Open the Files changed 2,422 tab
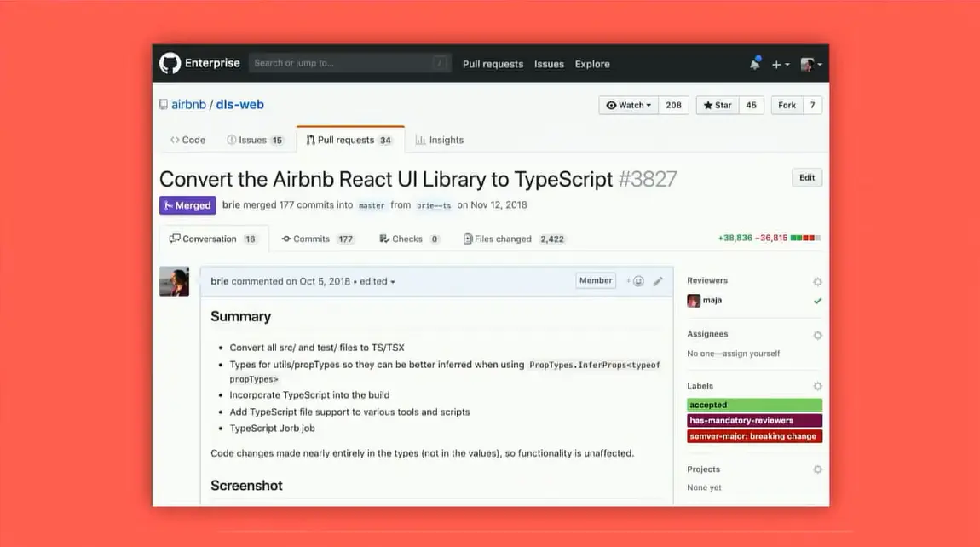The height and width of the screenshot is (547, 980). point(514,239)
